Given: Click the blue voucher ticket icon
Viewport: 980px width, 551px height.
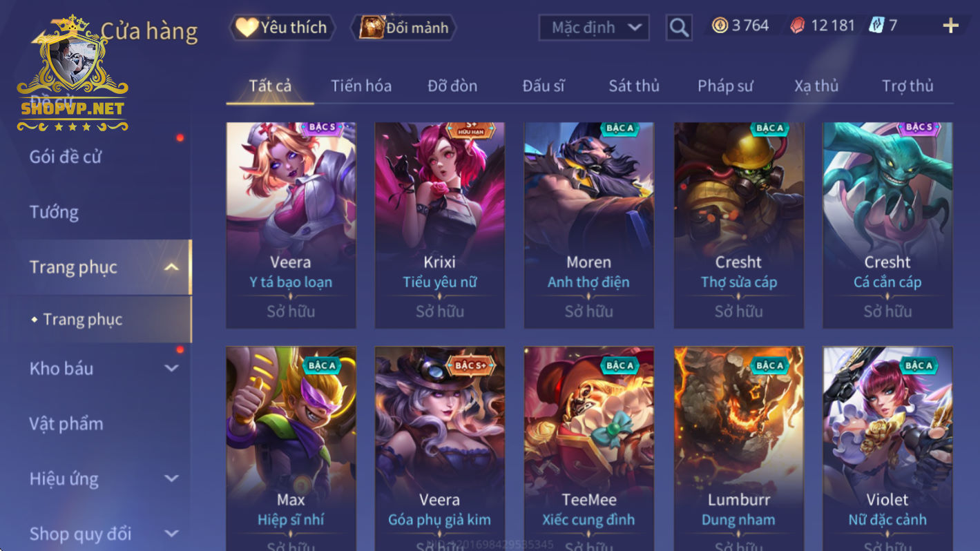Looking at the screenshot, I should [876, 26].
